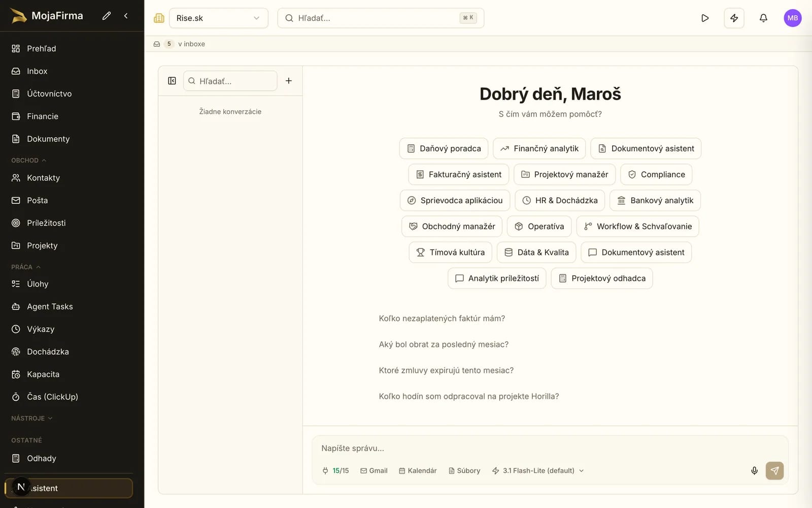
Task: Open the 3.1 Flash-Lite model dropdown
Action: click(538, 470)
